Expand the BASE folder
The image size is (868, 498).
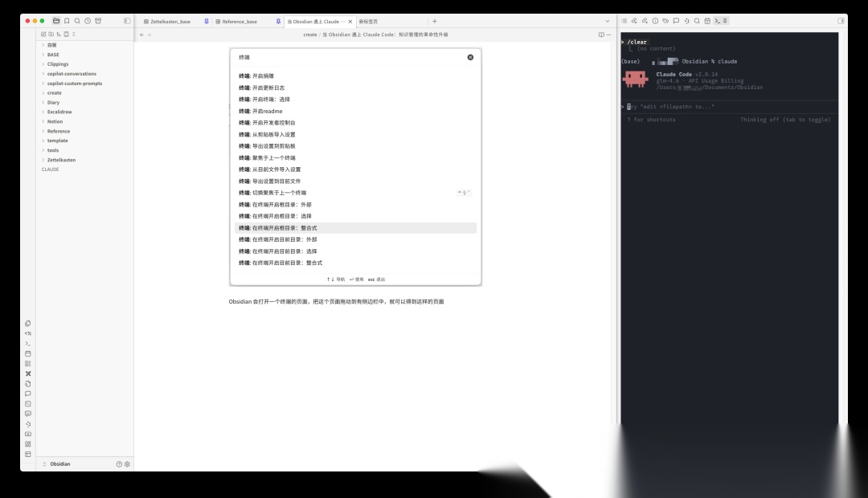coord(53,55)
